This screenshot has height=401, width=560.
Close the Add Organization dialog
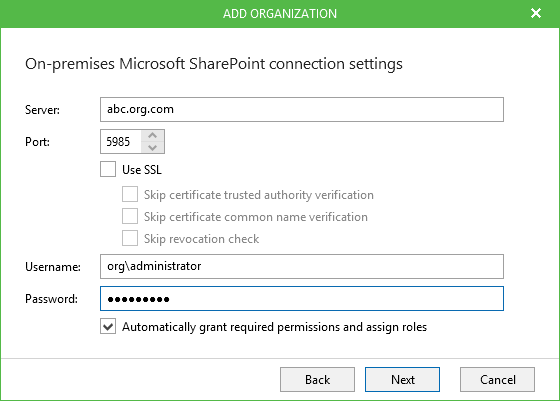pos(536,14)
